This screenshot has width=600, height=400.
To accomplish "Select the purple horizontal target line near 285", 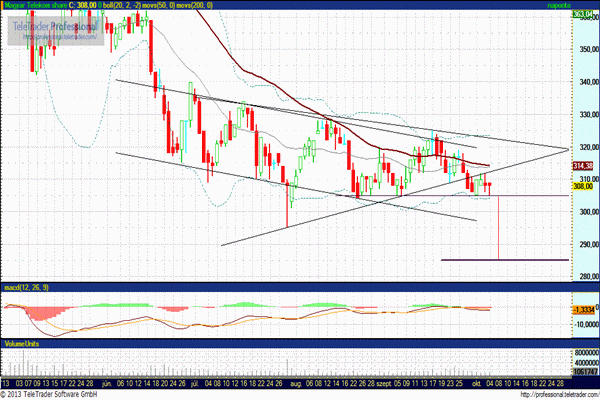I will tap(505, 260).
